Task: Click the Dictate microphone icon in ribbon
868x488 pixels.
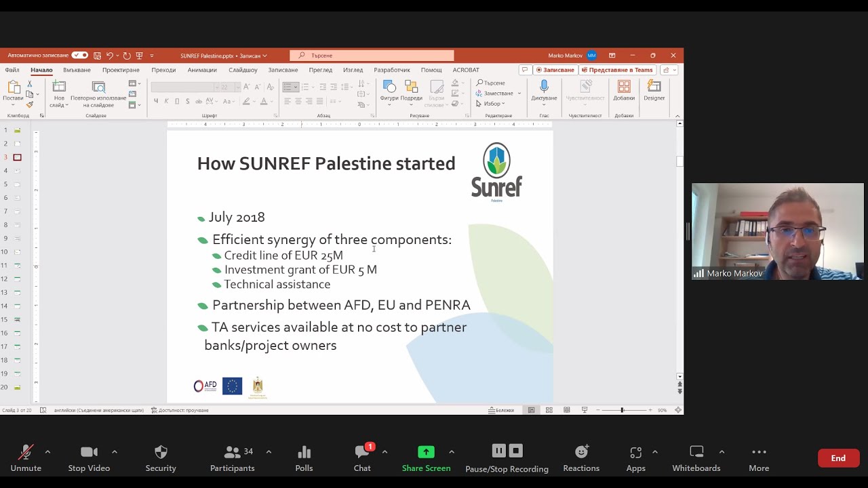Action: [544, 86]
